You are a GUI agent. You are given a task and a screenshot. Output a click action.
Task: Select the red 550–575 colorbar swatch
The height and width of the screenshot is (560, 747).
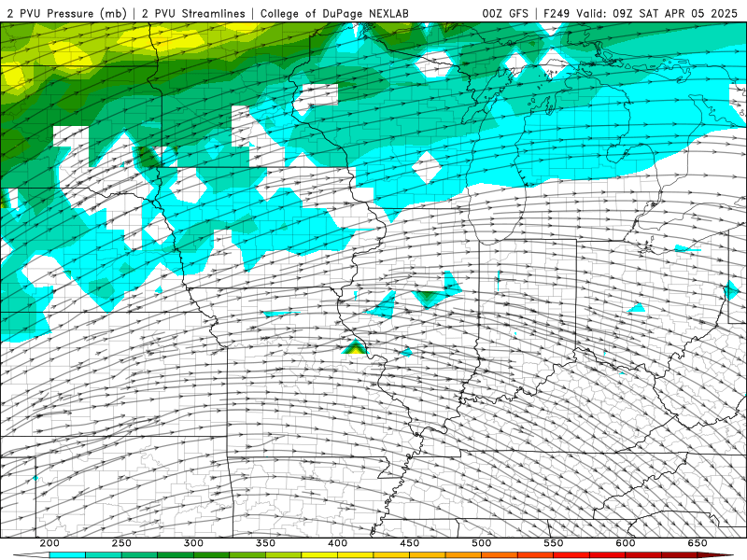coord(571,555)
